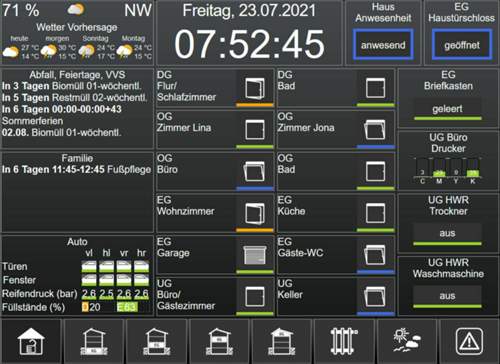Toggle Haus Anwesenheit 'anwesend' state
This screenshot has width=500, height=364.
pyautogui.click(x=383, y=45)
